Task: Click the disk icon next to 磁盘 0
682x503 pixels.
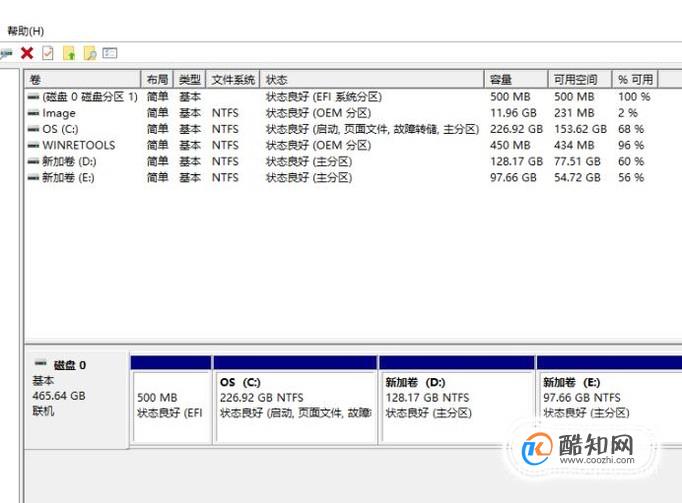Action: click(40, 363)
